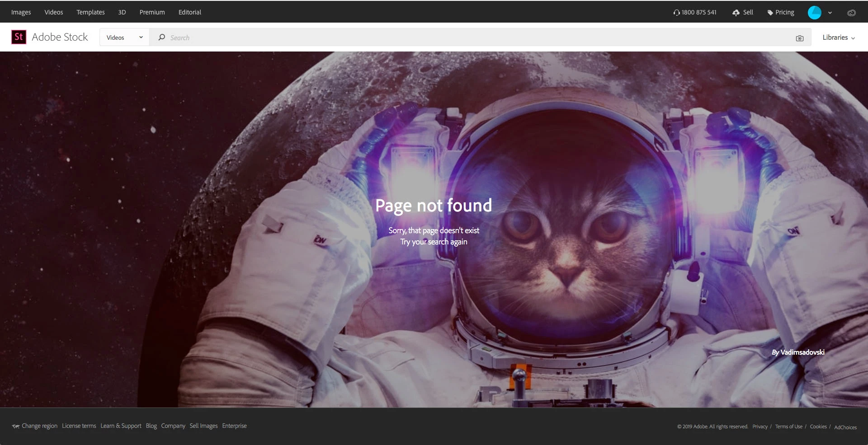Open the Privacy footer link
Viewport: 868px width, 445px height.
[x=760, y=426]
